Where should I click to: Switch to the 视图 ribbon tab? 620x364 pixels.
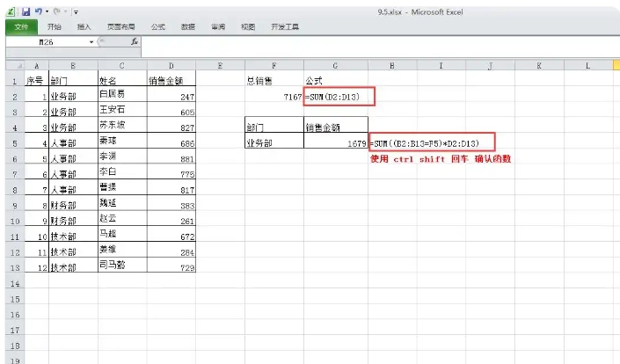pyautogui.click(x=248, y=27)
